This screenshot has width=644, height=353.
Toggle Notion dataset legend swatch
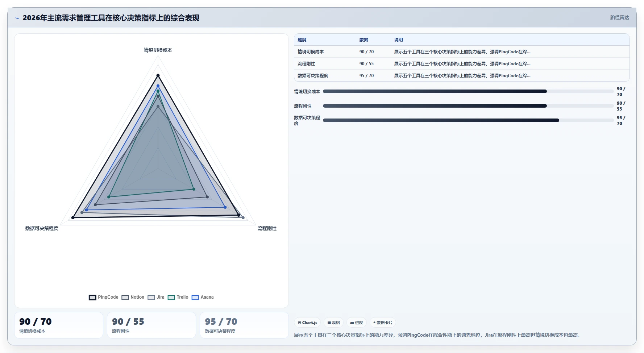(125, 298)
